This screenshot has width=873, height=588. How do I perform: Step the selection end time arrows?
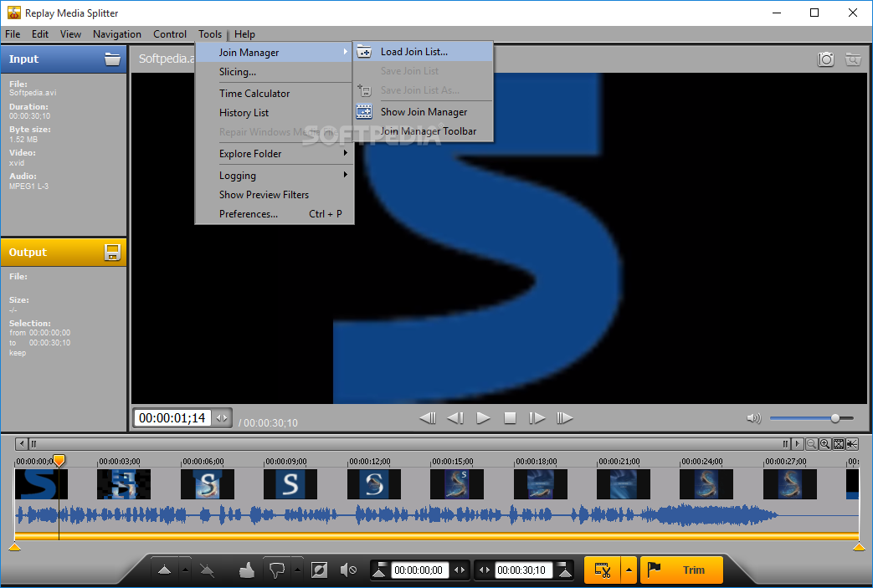485,570
